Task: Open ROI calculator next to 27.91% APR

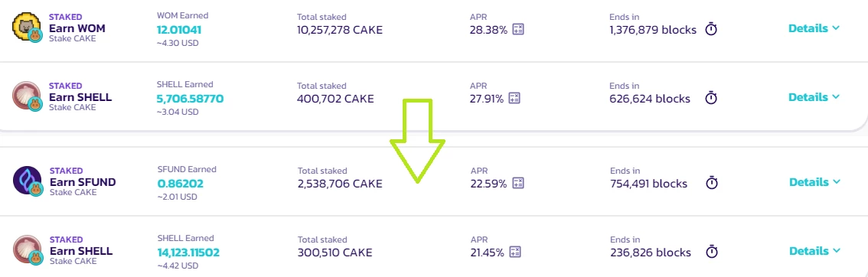Action: pyautogui.click(x=515, y=99)
